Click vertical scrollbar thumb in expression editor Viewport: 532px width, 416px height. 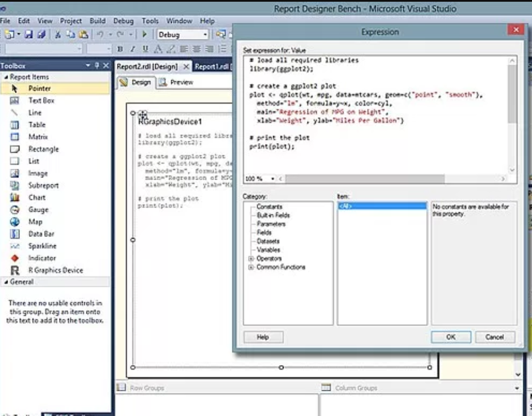512,94
